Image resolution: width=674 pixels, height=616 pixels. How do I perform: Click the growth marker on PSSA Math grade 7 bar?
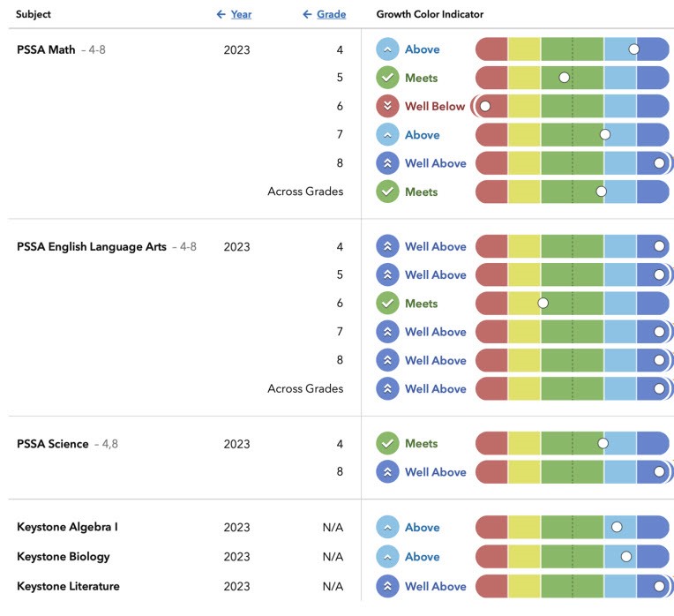click(605, 134)
